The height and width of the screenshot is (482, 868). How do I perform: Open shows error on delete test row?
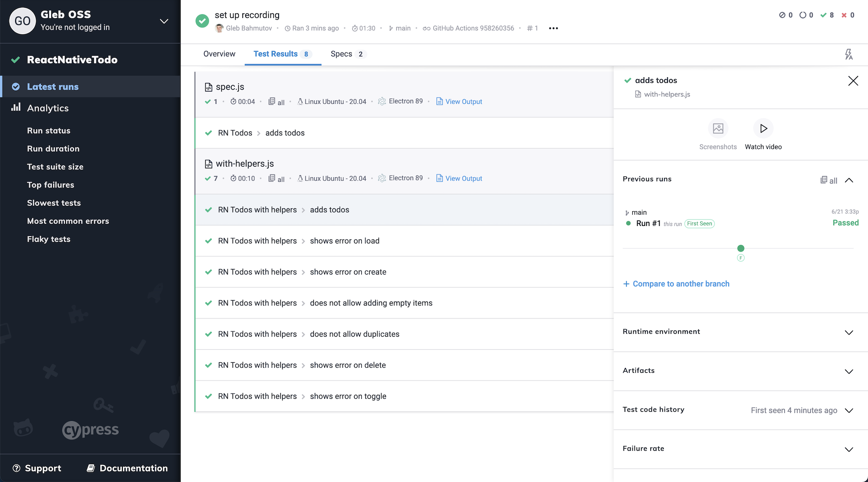pyautogui.click(x=404, y=365)
